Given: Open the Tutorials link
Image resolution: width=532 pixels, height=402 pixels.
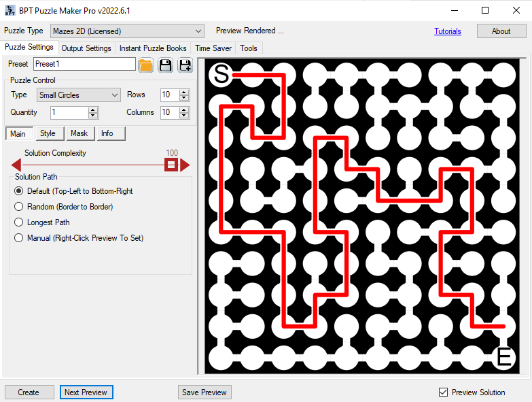Looking at the screenshot, I should [x=448, y=31].
